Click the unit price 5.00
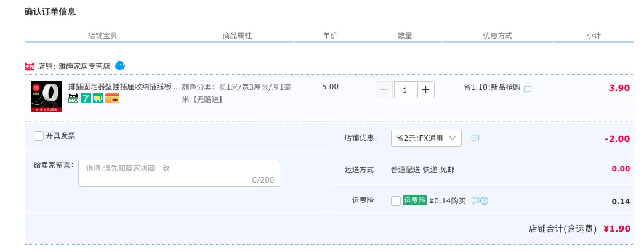 click(x=330, y=87)
